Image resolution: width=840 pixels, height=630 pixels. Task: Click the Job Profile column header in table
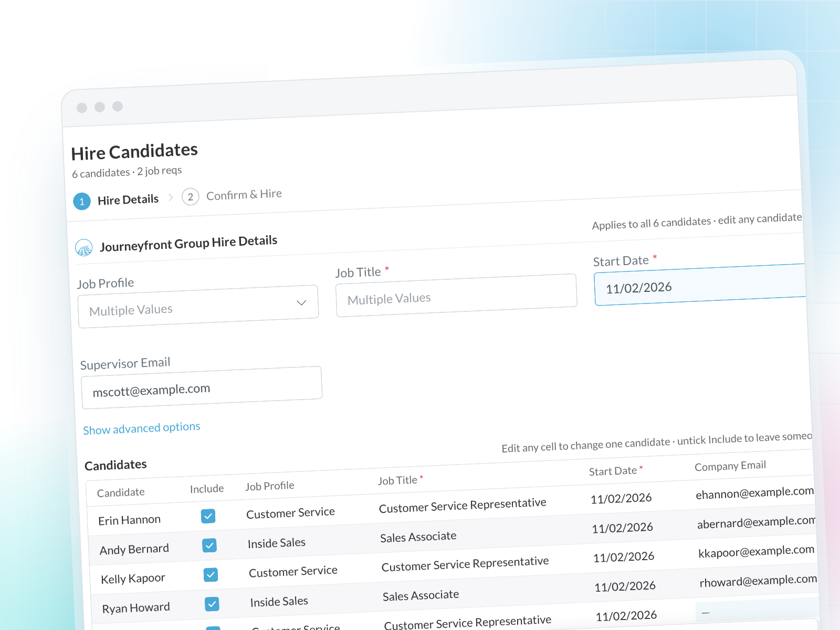pos(270,486)
